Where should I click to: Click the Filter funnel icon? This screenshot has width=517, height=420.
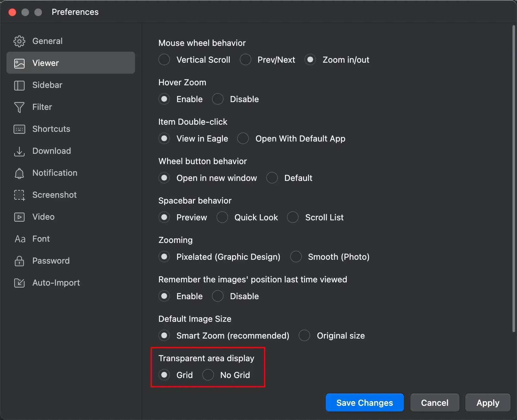tap(19, 107)
